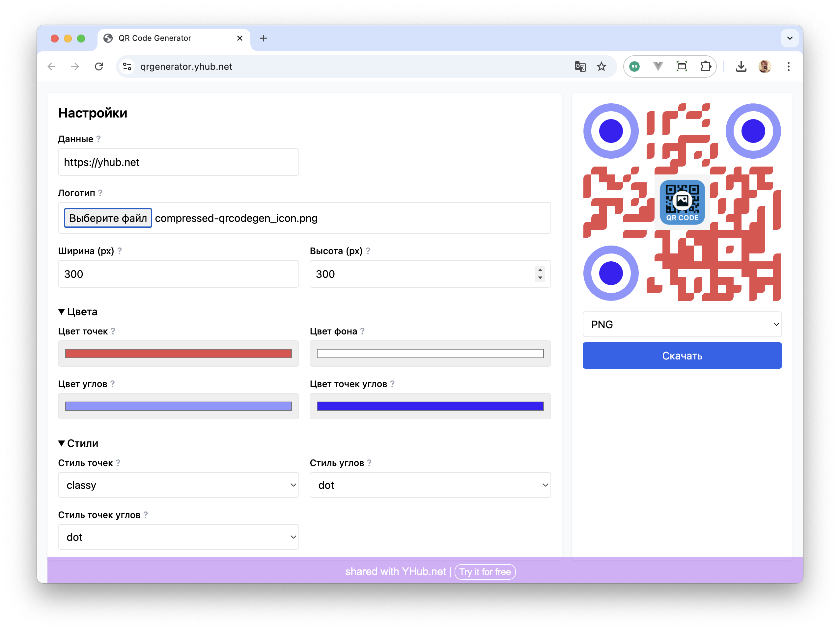Click the Скачать download button
This screenshot has width=840, height=632.
coord(682,355)
